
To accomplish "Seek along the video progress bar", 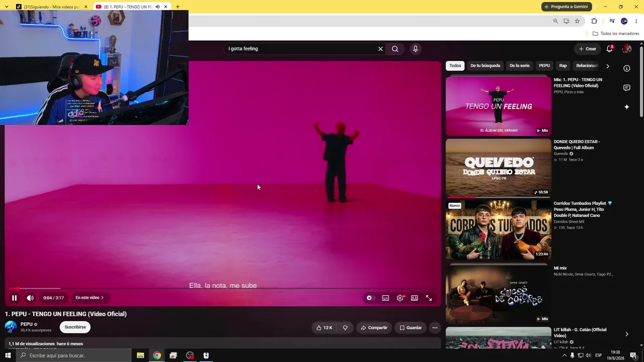I will tap(223, 289).
